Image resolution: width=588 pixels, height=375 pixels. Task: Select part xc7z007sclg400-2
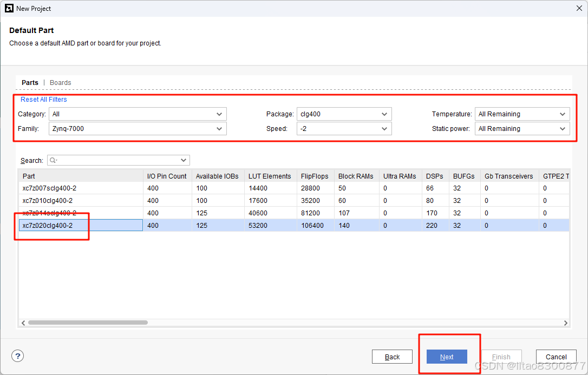(49, 188)
